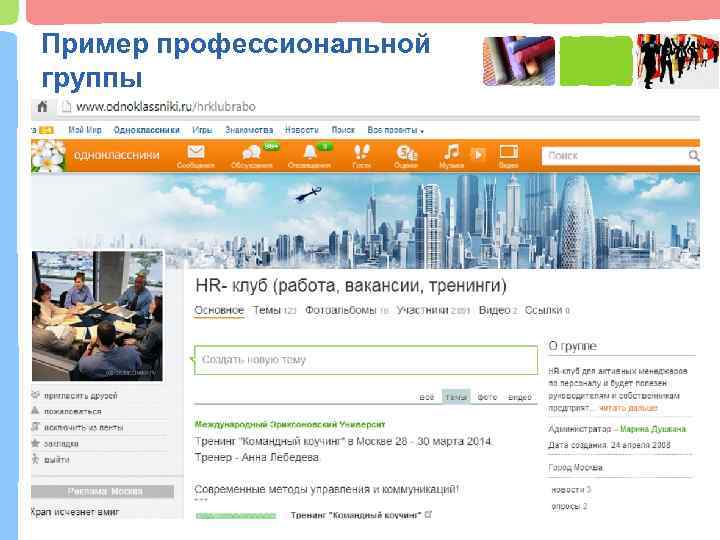Image resolution: width=720 pixels, height=540 pixels.
Task: Click the пожаловаться warning icon
Action: click(35, 411)
